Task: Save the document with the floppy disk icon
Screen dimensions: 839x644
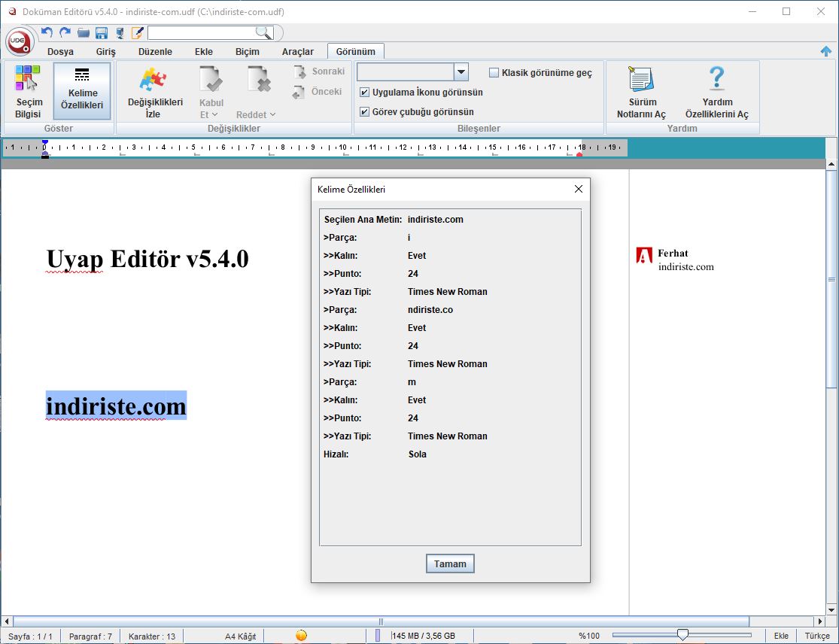Action: (101, 33)
